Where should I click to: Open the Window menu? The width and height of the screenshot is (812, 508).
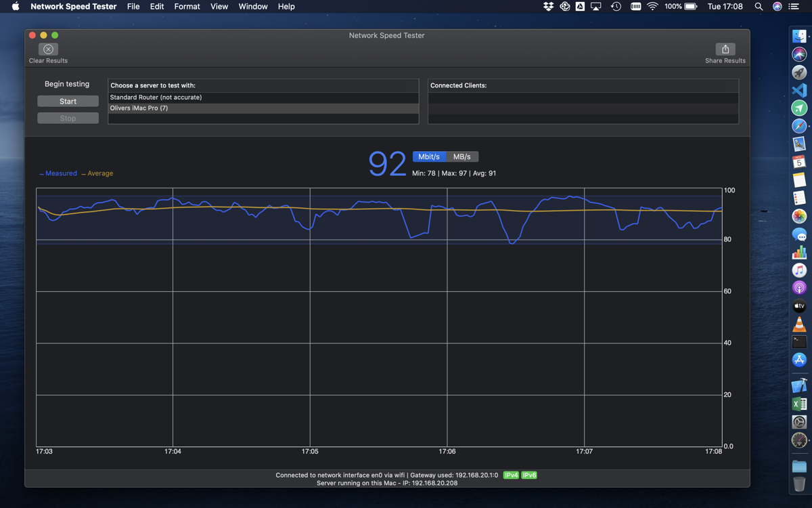253,7
